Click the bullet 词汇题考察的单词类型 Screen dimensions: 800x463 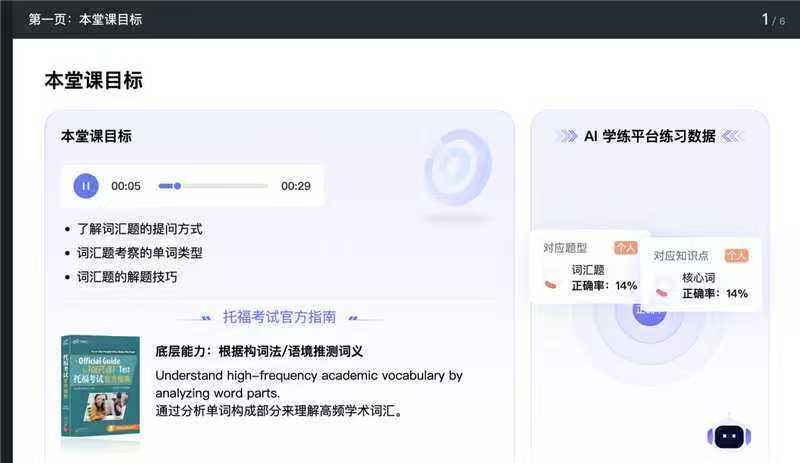pos(139,253)
